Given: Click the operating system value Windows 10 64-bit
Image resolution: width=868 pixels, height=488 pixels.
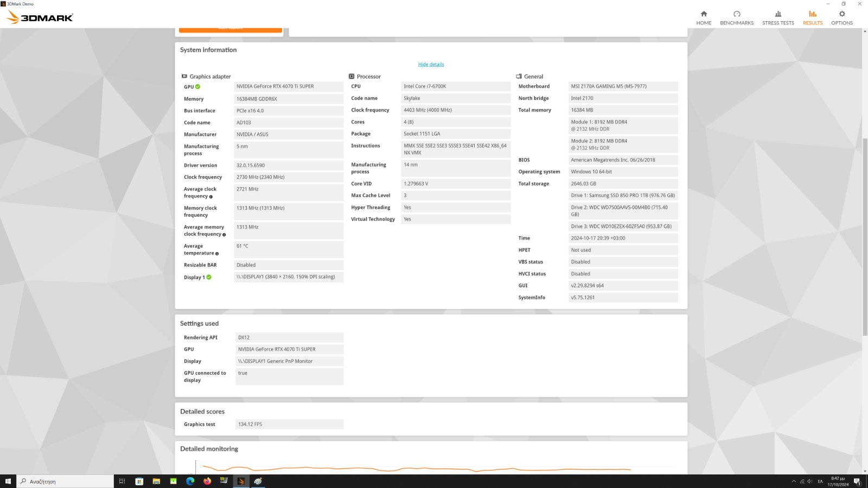Looking at the screenshot, I should [x=623, y=172].
